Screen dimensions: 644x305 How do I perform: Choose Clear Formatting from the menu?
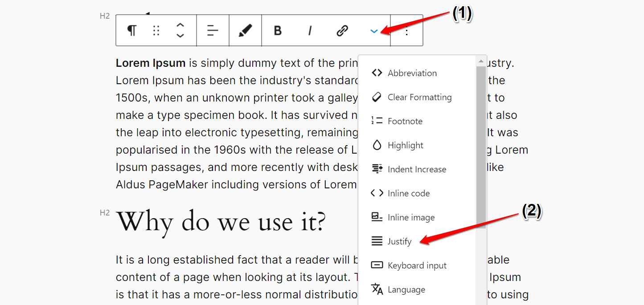(x=419, y=97)
